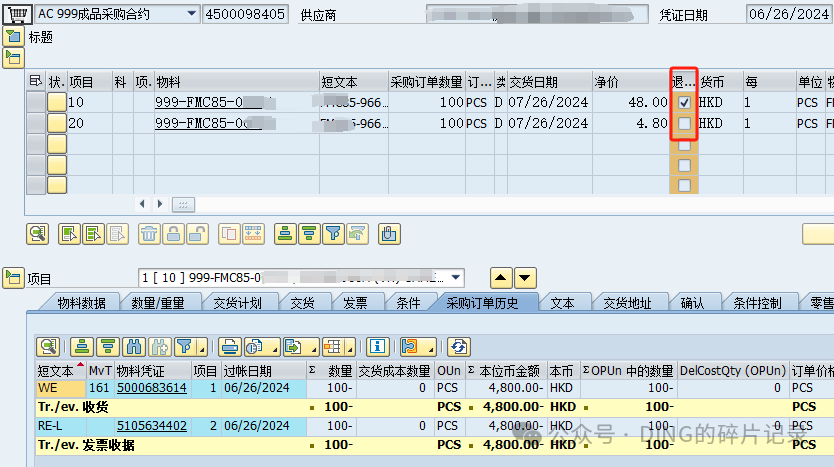The height and width of the screenshot is (467, 834).
Task: Click the print icon in history toolbar
Action: point(230,347)
